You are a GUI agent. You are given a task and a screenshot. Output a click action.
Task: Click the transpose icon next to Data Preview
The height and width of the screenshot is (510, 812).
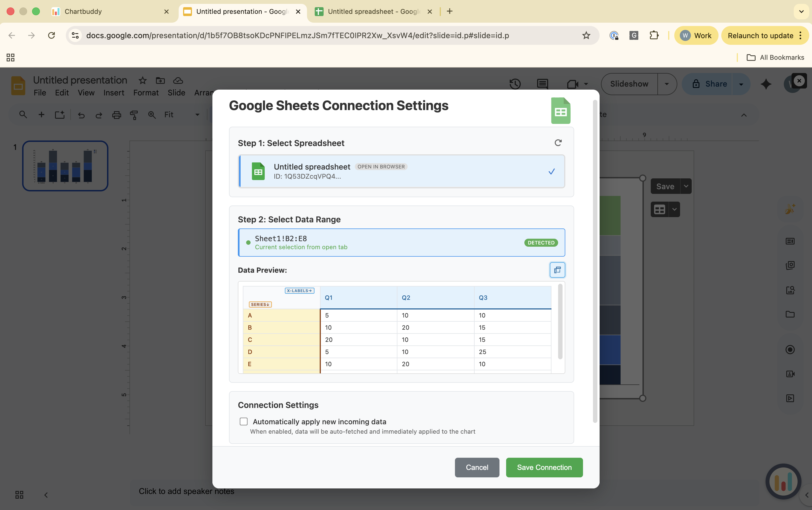point(557,269)
